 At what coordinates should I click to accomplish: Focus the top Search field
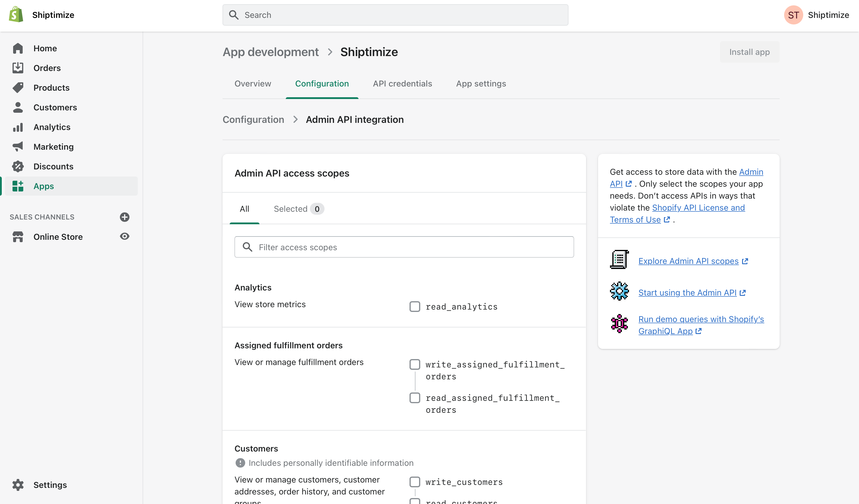[x=395, y=15]
